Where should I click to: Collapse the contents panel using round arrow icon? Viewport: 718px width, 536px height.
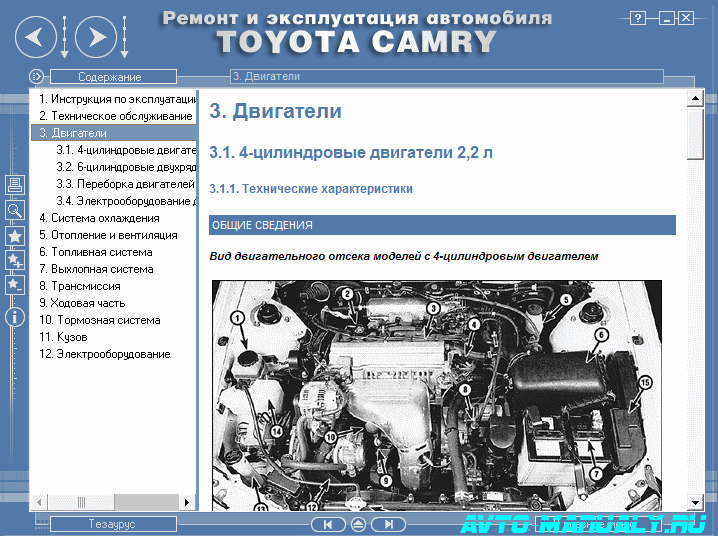(x=37, y=76)
